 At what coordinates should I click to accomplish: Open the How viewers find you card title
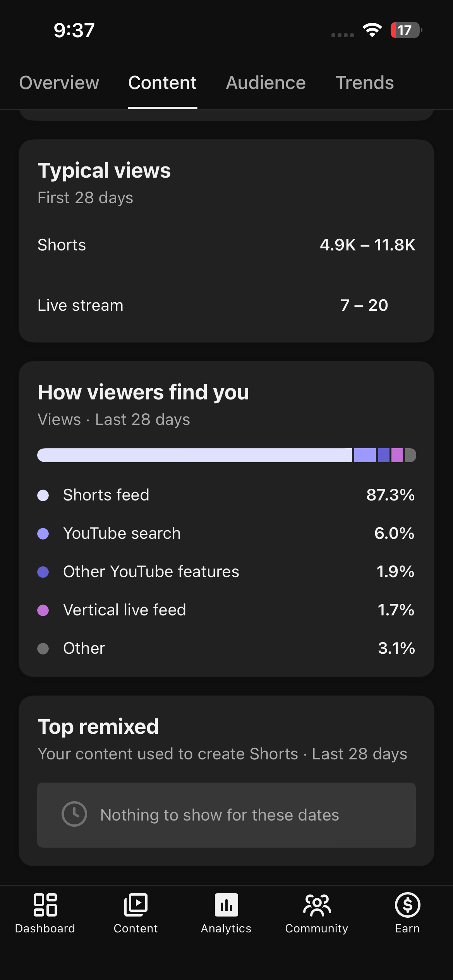143,392
